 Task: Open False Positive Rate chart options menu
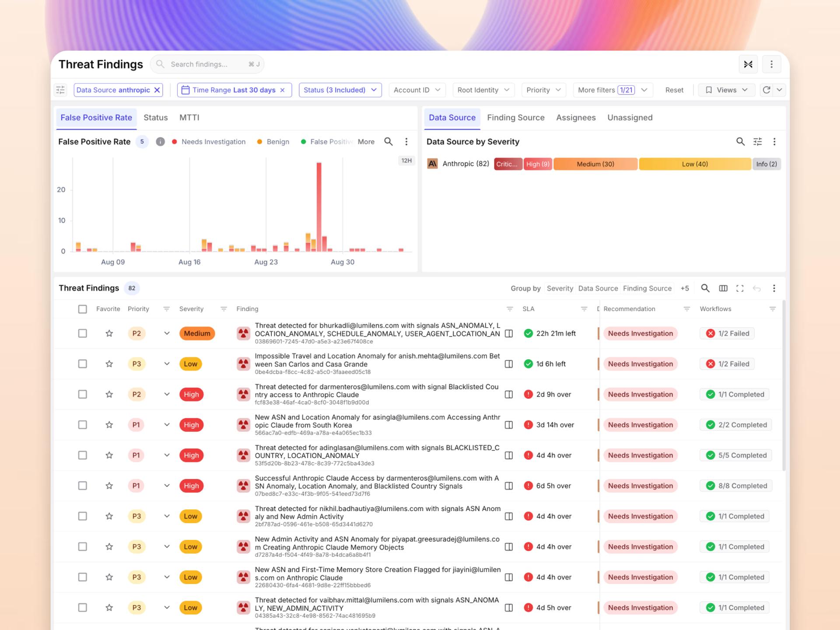click(x=406, y=142)
